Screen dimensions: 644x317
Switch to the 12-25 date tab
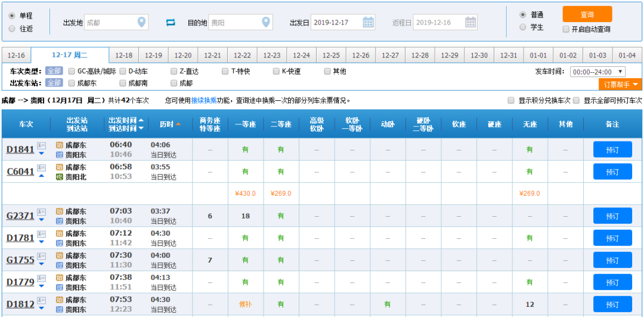pos(331,55)
